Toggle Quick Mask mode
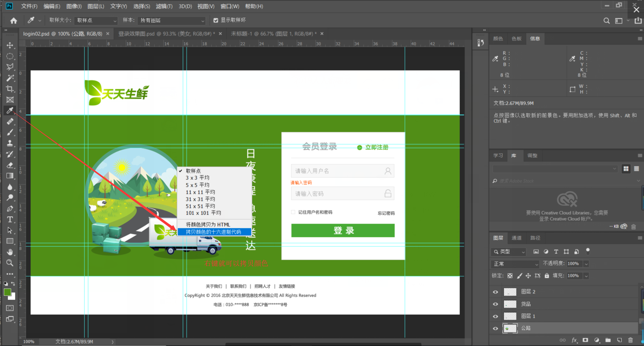Image resolution: width=644 pixels, height=346 pixels. 10,308
